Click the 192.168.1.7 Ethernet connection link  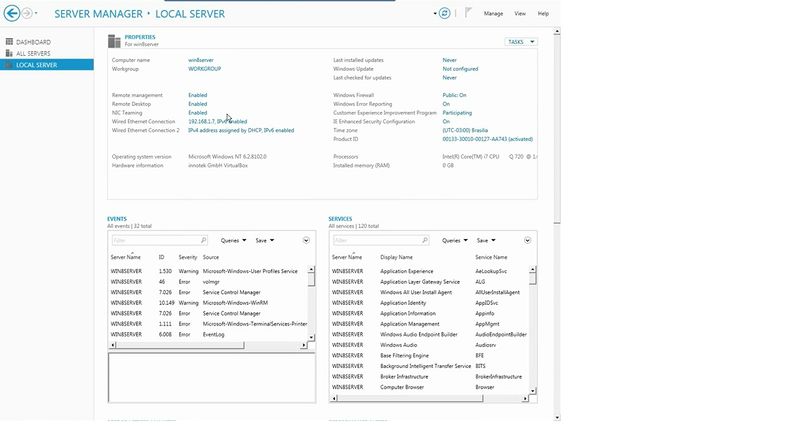point(218,122)
